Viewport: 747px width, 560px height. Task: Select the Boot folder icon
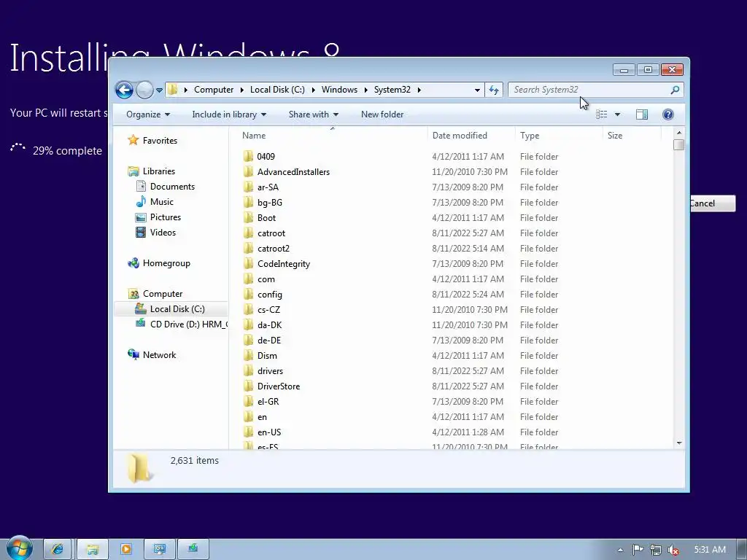pos(248,217)
